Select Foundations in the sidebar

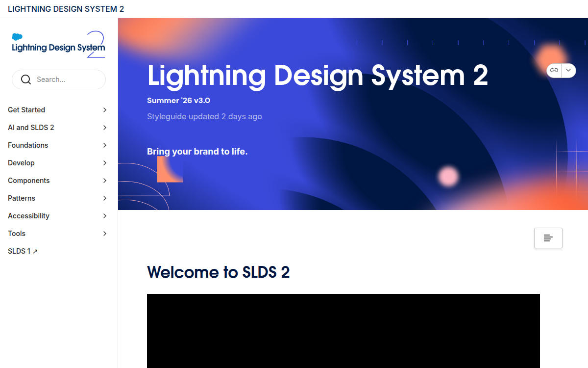point(28,145)
